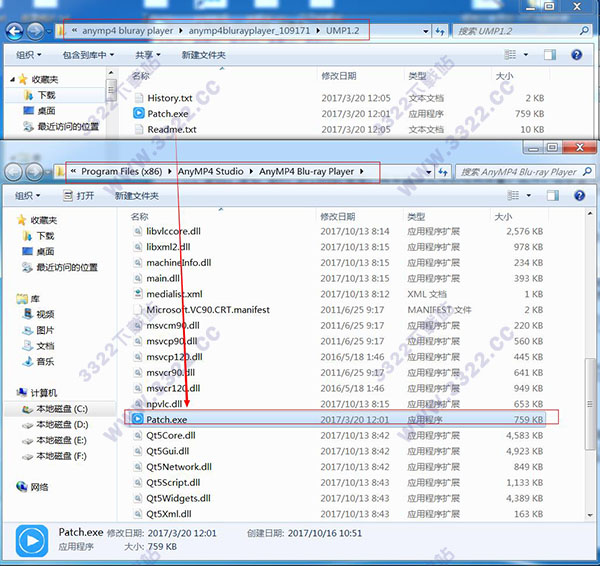Select machineInfo.dll file
The width and height of the screenshot is (600, 566).
[179, 263]
